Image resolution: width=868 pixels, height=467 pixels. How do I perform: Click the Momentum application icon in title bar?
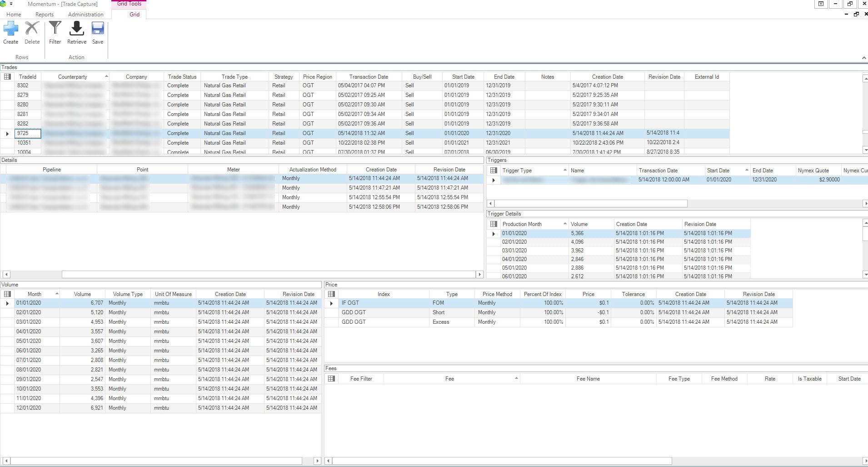(3, 4)
